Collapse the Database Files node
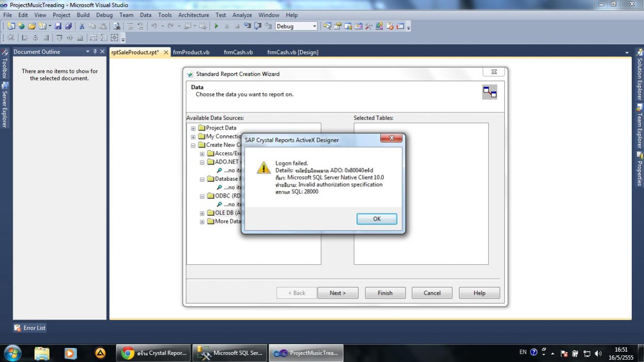The height and width of the screenshot is (362, 644). pyautogui.click(x=202, y=179)
